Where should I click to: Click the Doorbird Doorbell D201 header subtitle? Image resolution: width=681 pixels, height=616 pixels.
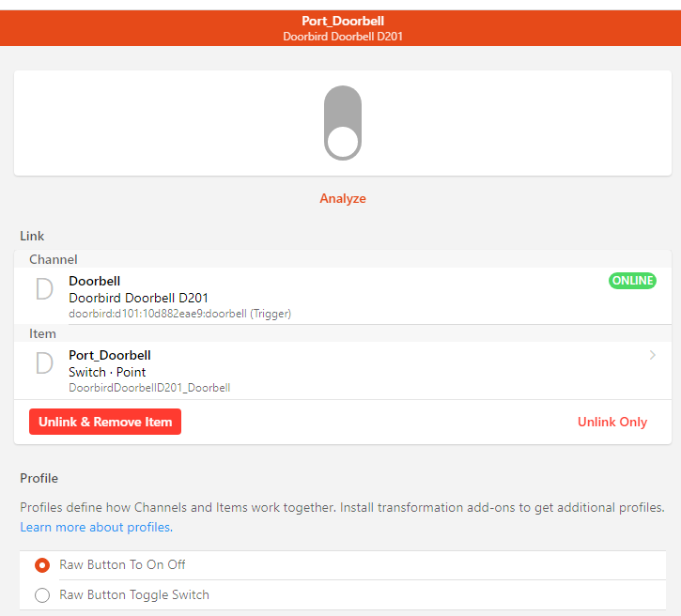coord(343,37)
